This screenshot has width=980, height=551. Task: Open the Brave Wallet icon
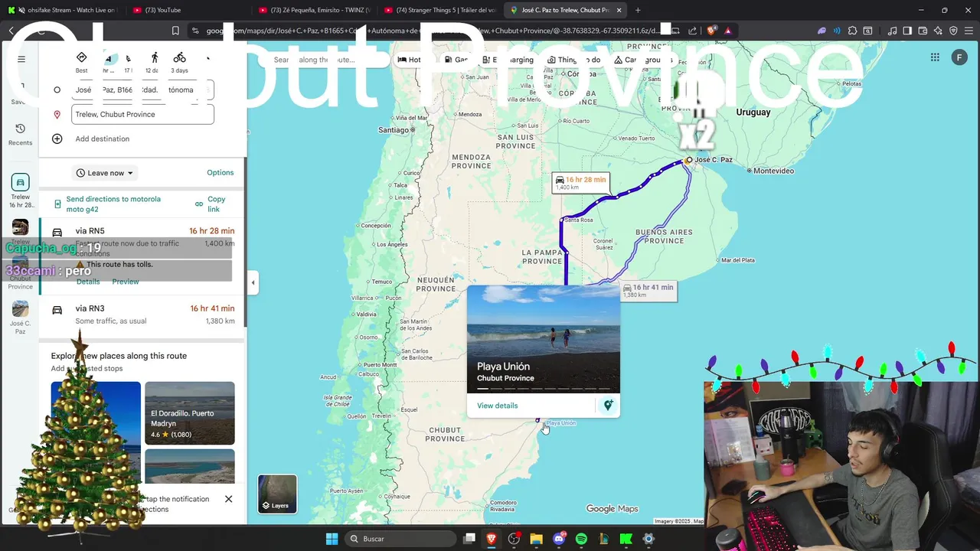tap(923, 31)
